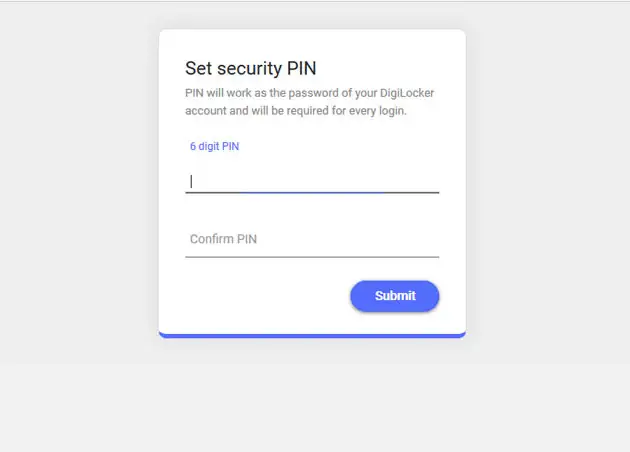The image size is (630, 452).
Task: Click the empty white card area left of Submit
Action: tap(260, 296)
